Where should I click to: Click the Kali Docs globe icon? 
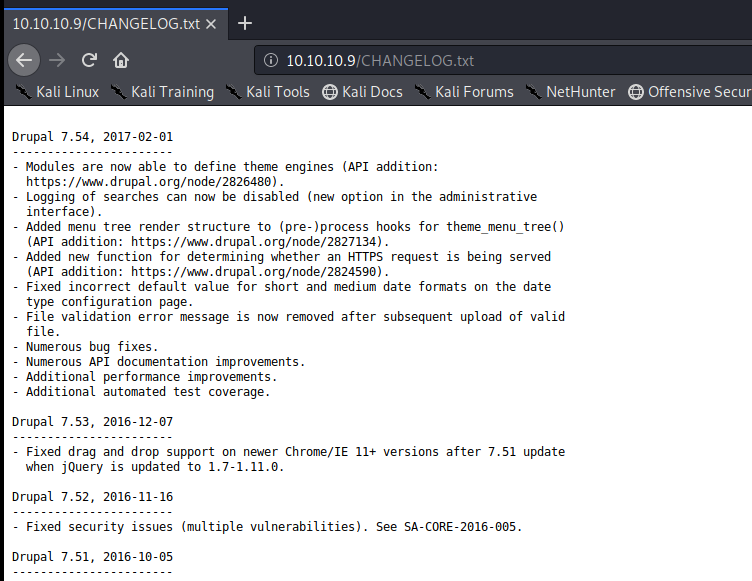pos(330,92)
